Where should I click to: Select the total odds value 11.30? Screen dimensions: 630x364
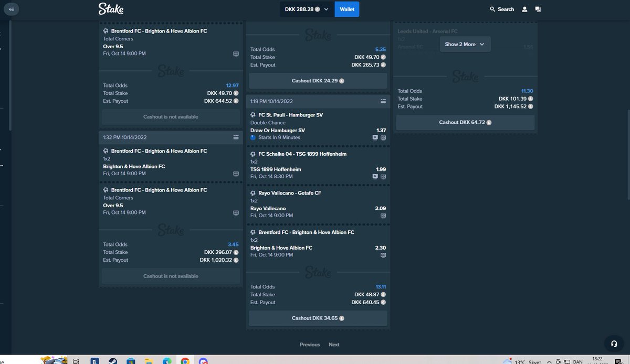(x=527, y=91)
